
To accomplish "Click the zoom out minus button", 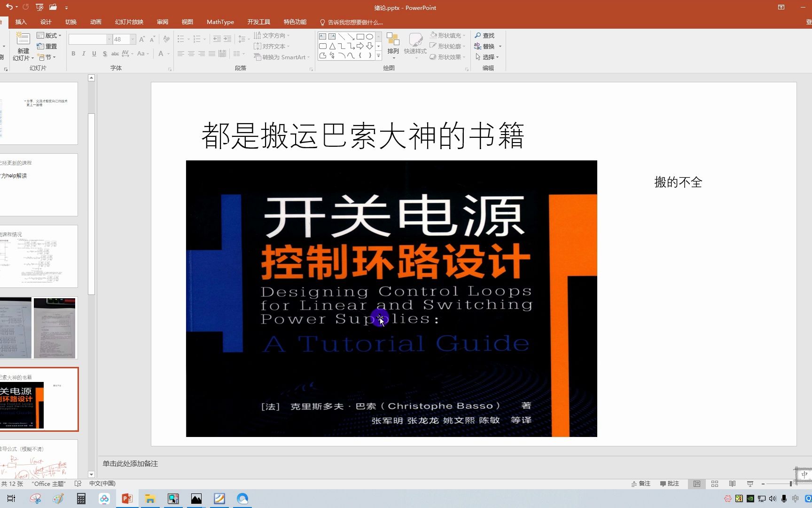I will 763,484.
